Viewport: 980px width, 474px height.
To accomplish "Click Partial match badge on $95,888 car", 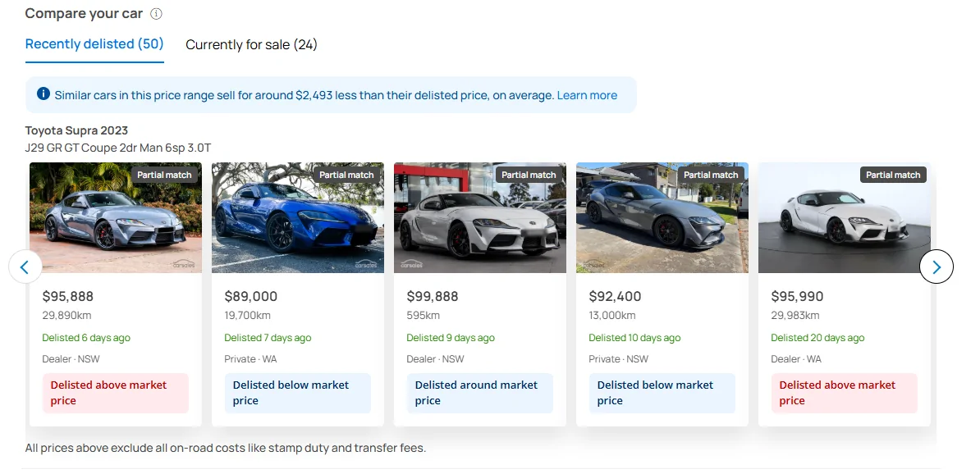I will point(164,175).
